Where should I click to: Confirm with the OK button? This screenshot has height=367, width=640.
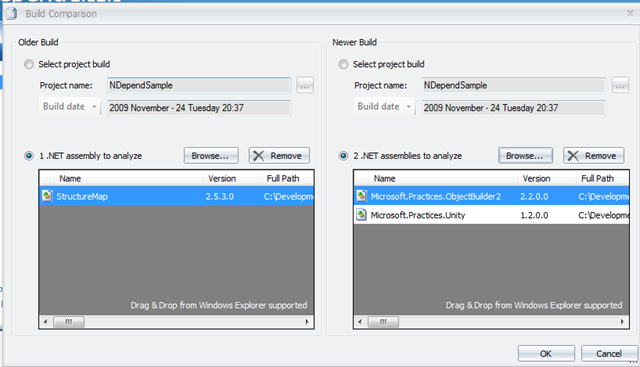546,354
